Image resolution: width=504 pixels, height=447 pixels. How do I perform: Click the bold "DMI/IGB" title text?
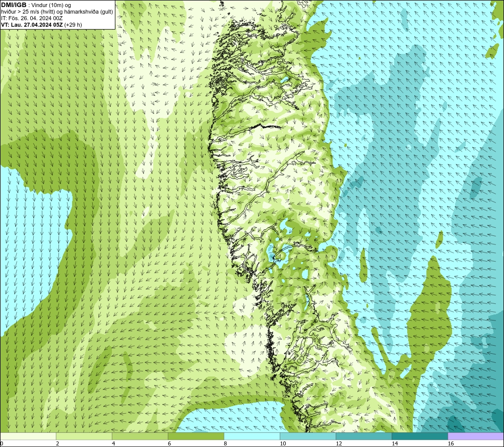(14, 5)
